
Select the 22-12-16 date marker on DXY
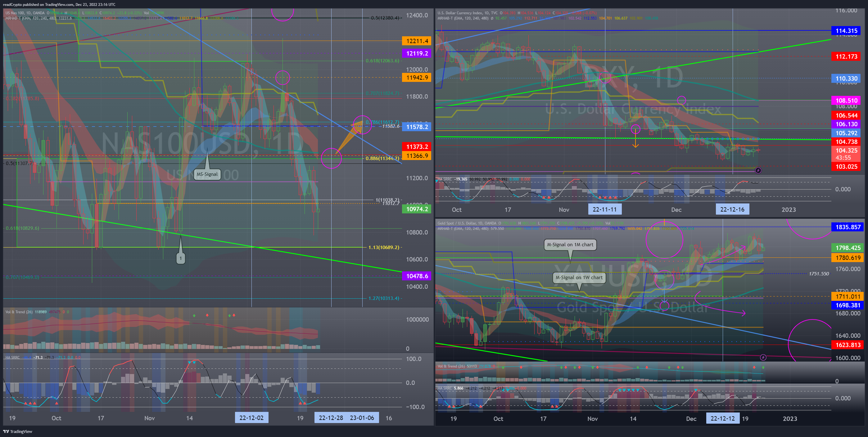tap(733, 209)
